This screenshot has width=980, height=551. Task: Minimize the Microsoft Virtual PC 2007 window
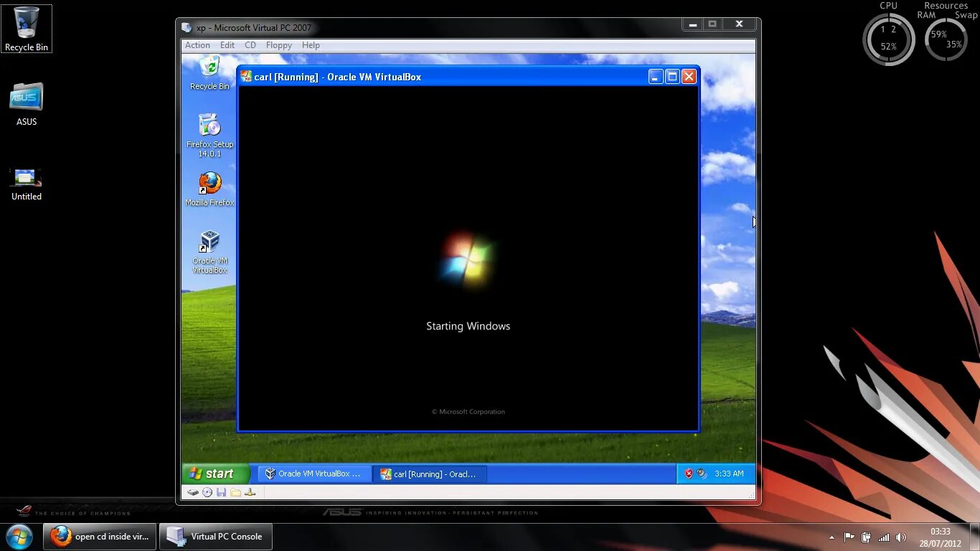pos(693,24)
